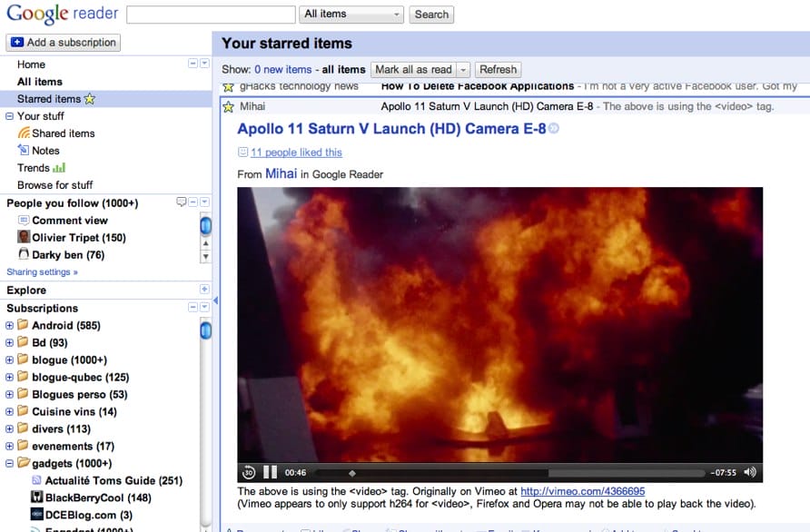The height and width of the screenshot is (532, 810).
Task: Click the Trends chart icon
Action: click(60, 167)
